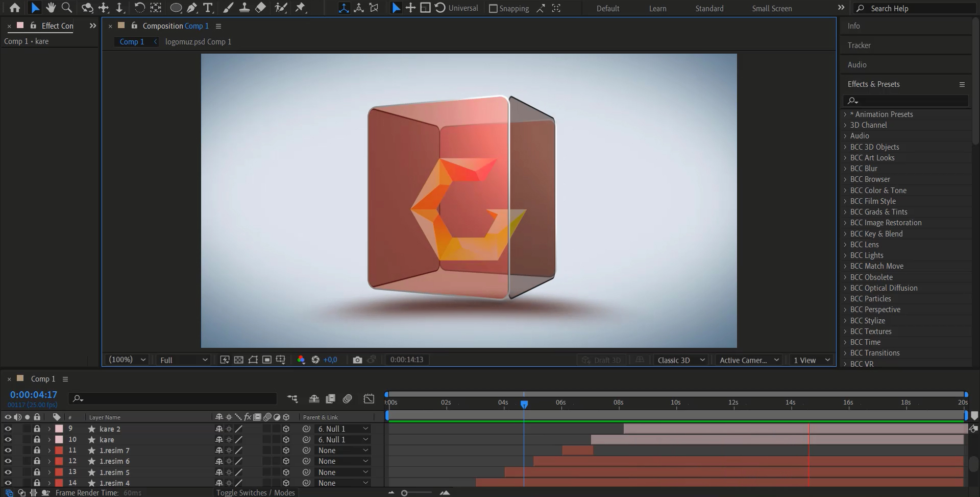
Task: Click the Search Help field
Action: click(x=914, y=8)
